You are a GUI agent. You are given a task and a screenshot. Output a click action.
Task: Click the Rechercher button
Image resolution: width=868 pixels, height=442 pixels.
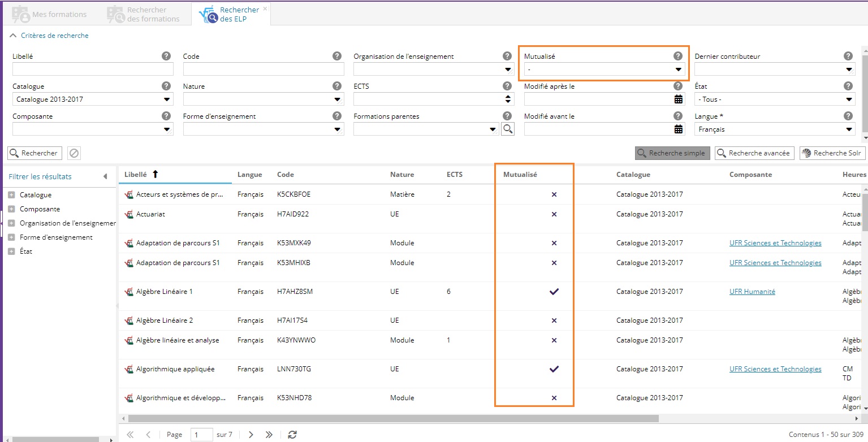(34, 153)
